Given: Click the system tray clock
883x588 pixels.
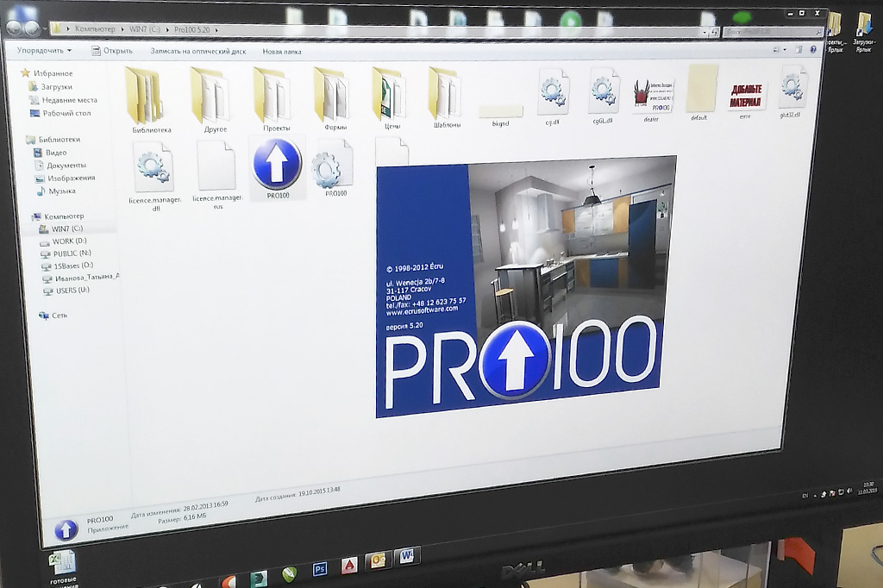Looking at the screenshot, I should point(867,488).
